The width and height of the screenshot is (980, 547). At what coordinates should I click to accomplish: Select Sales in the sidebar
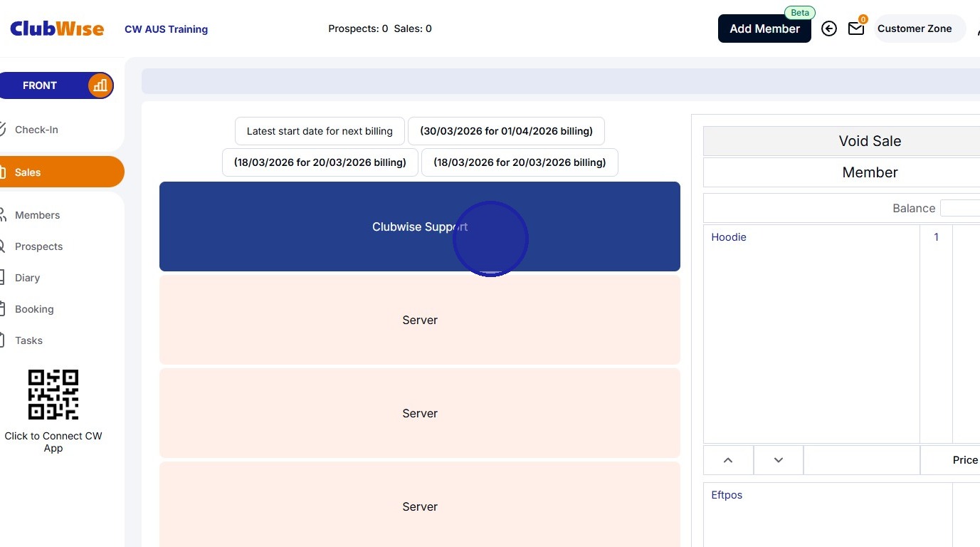(62, 172)
